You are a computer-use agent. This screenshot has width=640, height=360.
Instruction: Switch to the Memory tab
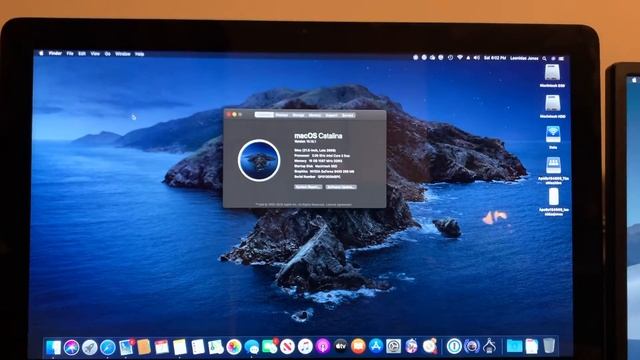point(315,115)
